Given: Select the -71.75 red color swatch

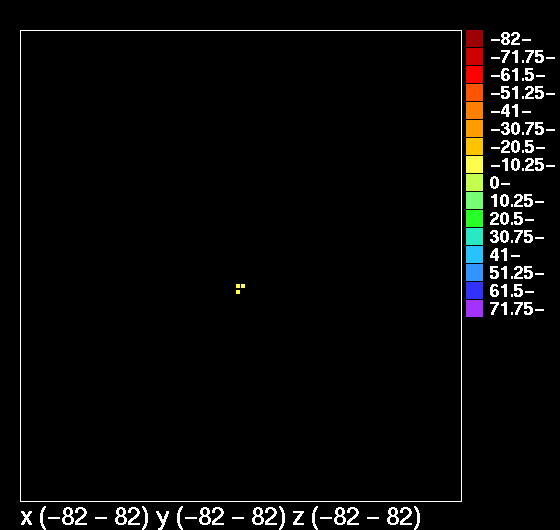Looking at the screenshot, I should 474,57.
